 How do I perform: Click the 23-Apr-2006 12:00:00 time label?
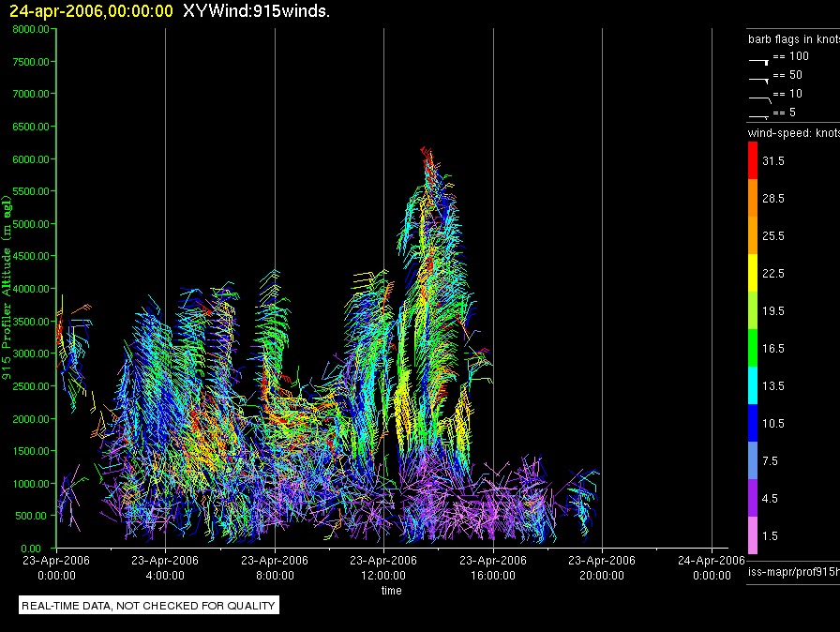(383, 567)
